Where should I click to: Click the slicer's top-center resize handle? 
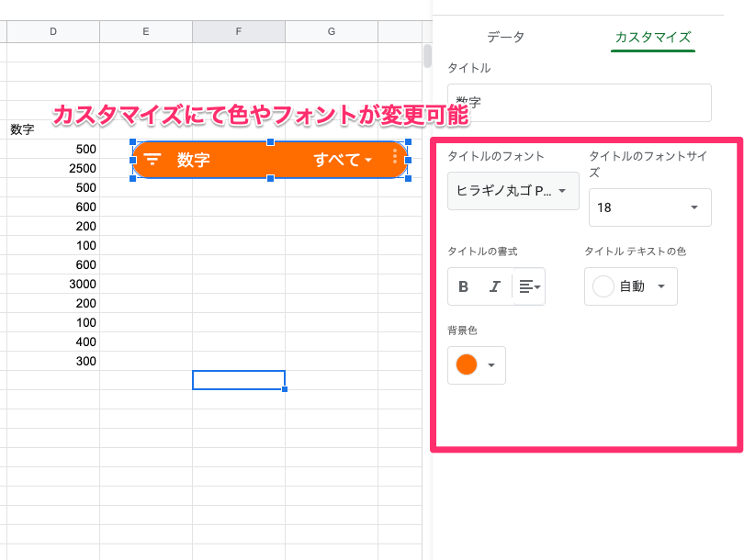coord(270,142)
